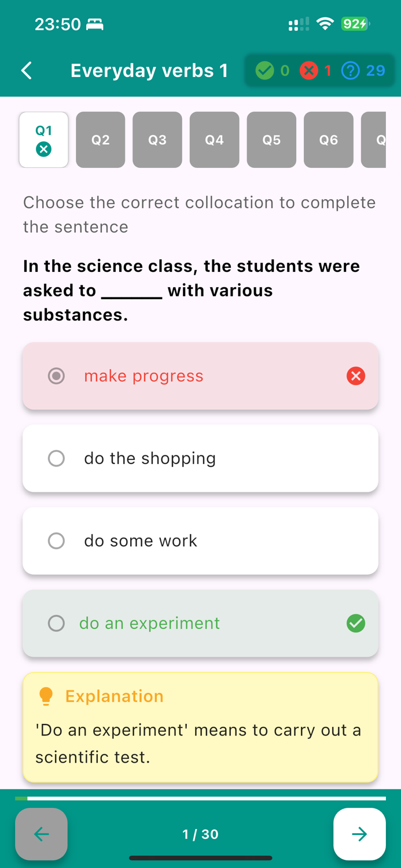Screen dimensions: 401x868
Task: Click the red wrong-count X icon
Action: pyautogui.click(x=309, y=71)
